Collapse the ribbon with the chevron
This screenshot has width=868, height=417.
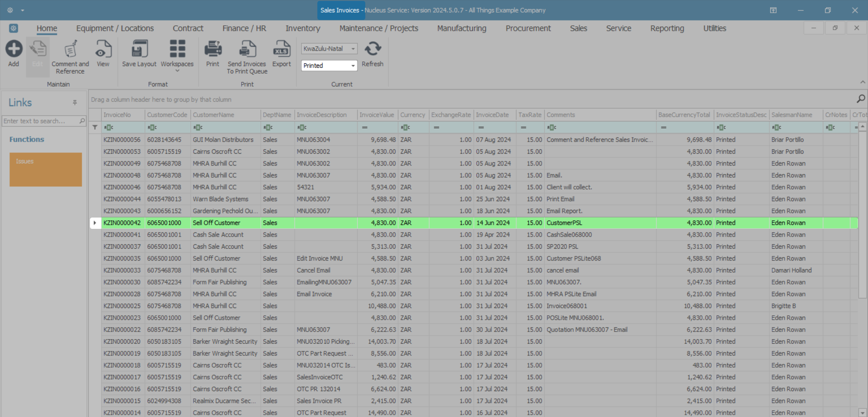pos(863,82)
